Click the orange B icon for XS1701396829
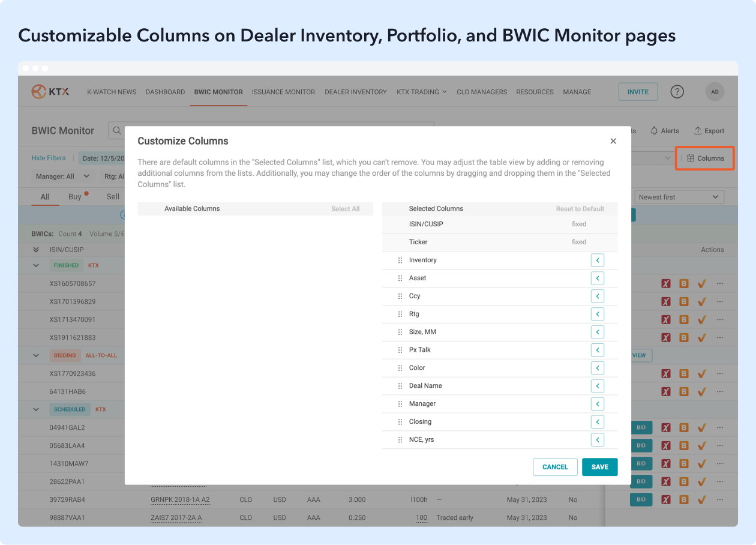Viewport: 756px width, 545px height. click(x=683, y=301)
